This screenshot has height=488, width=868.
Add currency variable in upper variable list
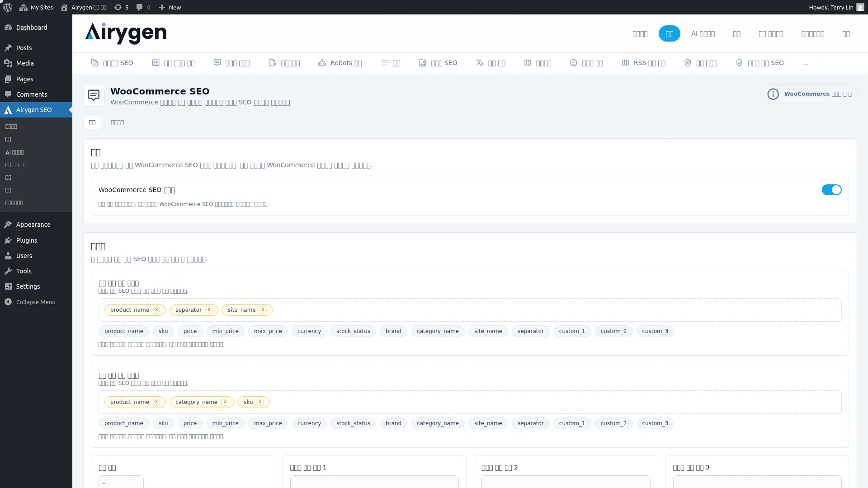[x=309, y=331]
